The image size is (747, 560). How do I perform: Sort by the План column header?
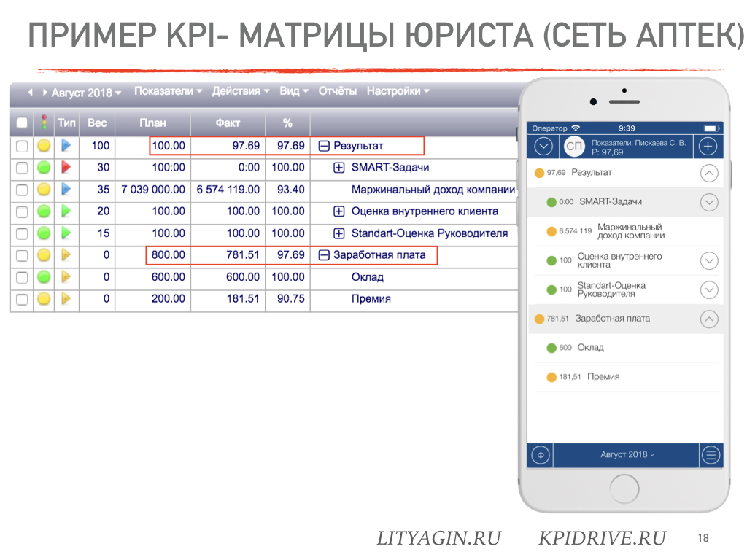coord(153,122)
